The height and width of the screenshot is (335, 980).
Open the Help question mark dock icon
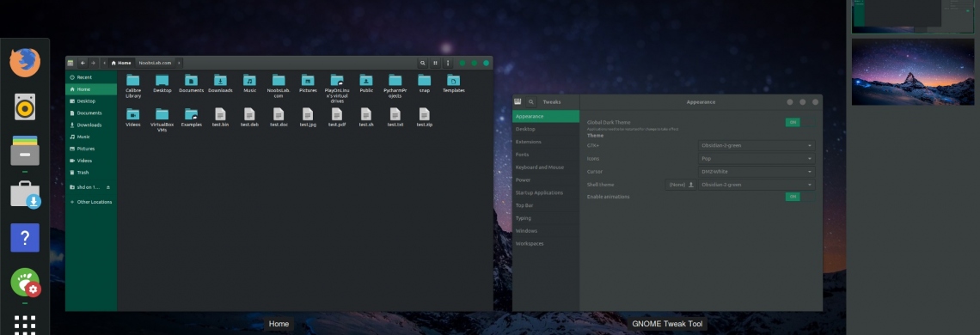point(25,237)
